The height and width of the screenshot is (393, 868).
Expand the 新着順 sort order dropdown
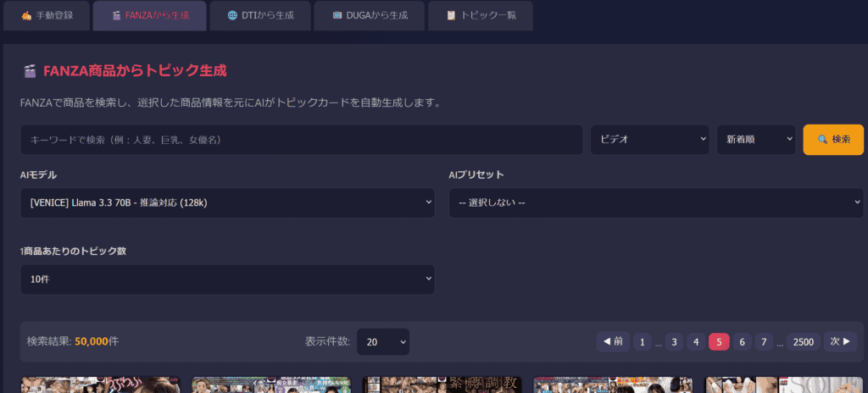coord(755,140)
